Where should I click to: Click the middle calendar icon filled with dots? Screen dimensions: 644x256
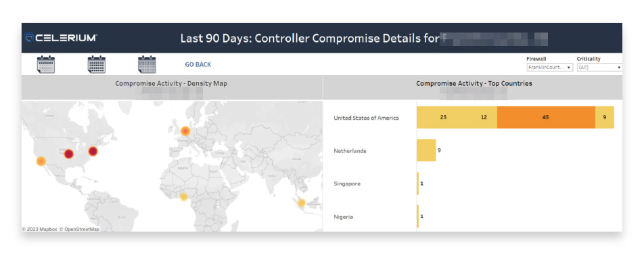pos(97,64)
